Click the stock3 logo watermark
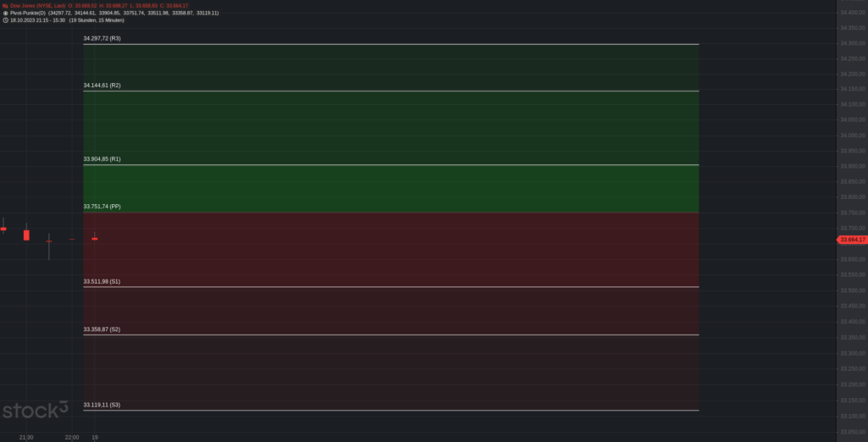The height and width of the screenshot is (442, 868). coord(36,410)
